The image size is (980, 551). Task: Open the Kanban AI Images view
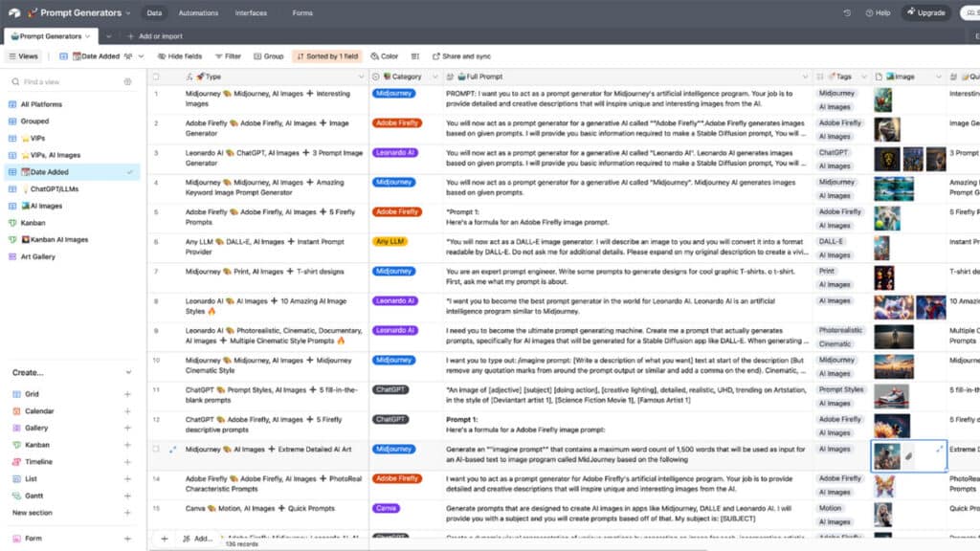[x=71, y=239]
